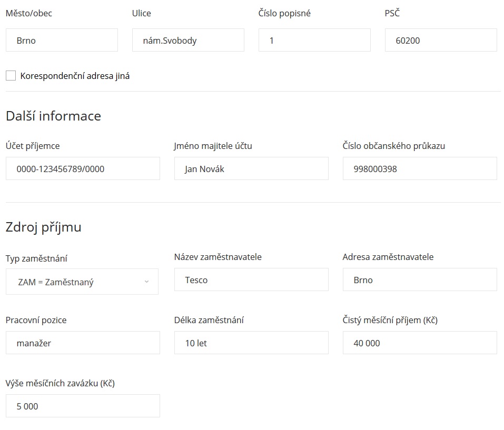Screen dimensions: 504x430
Task: Select the Délka zaměstnání field showing 10 let
Action: (251, 343)
